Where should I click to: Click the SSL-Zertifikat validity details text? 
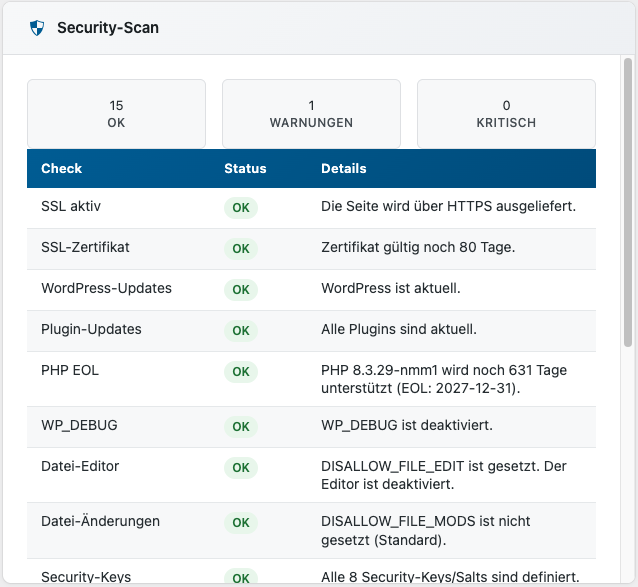[x=418, y=247]
